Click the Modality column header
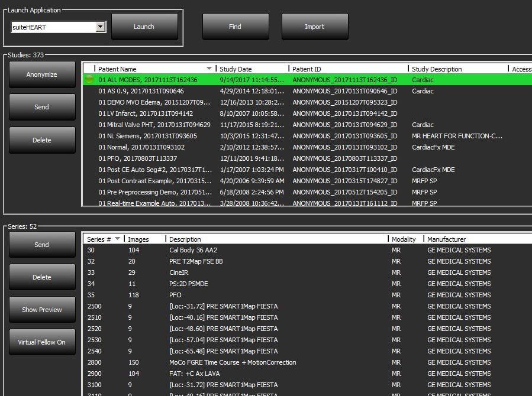This screenshot has width=532, height=396. point(406,239)
